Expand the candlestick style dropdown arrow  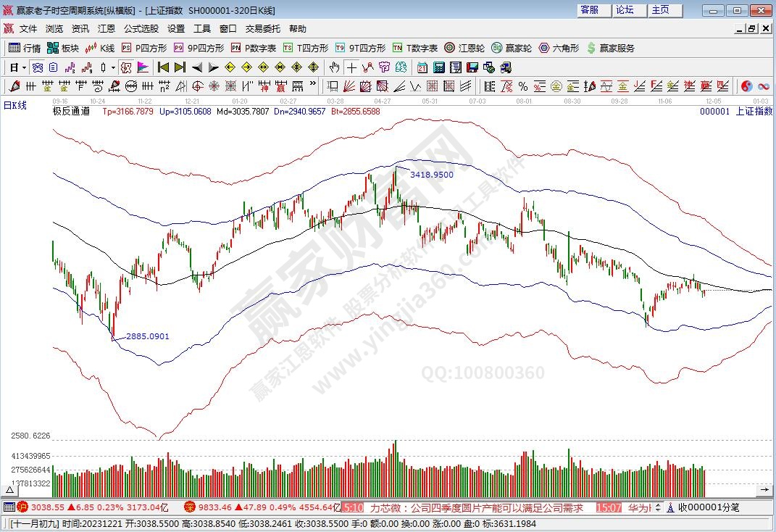tap(112, 67)
